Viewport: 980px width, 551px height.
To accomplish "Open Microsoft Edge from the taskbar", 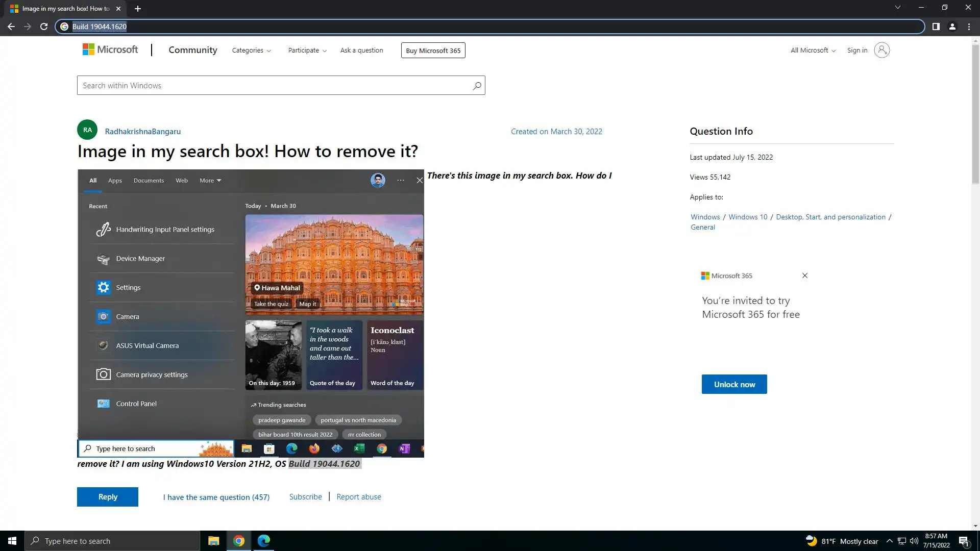I will [x=264, y=541].
